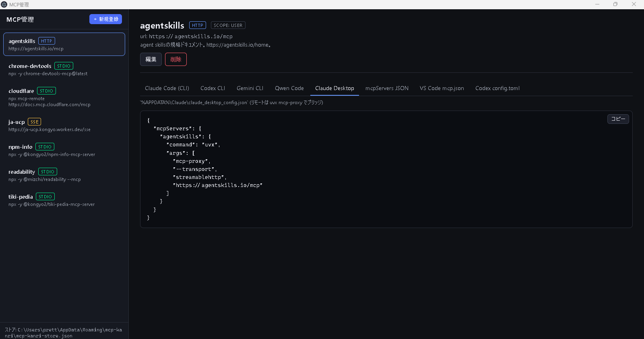Select the agentskills server in sidebar
The image size is (644, 339).
64,44
